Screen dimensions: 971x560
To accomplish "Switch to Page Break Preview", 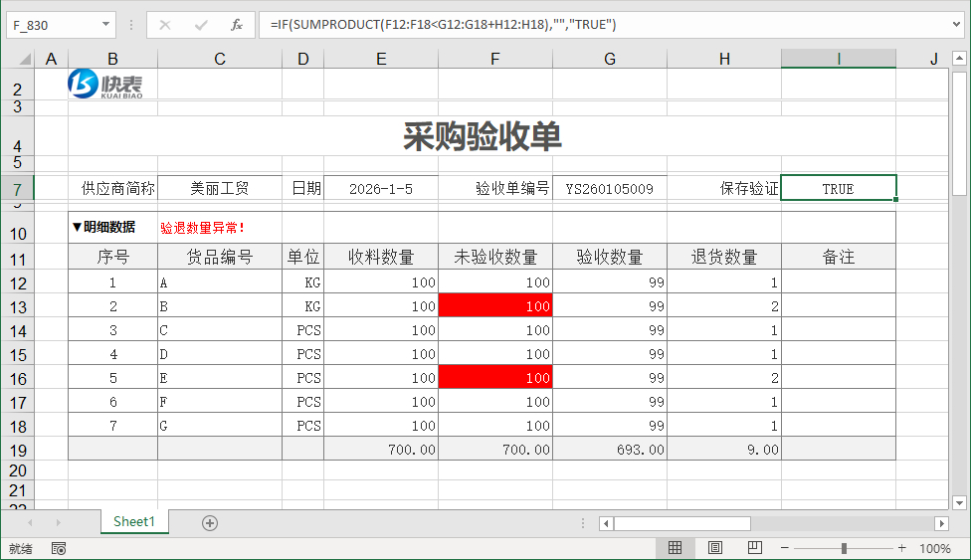I will click(754, 548).
